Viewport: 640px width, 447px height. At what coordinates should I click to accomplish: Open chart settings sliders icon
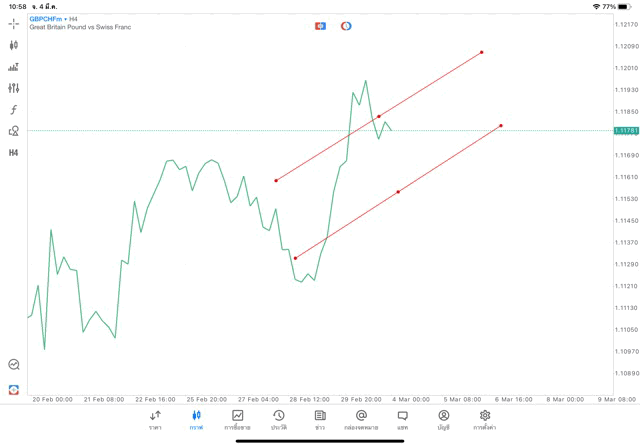click(x=13, y=88)
